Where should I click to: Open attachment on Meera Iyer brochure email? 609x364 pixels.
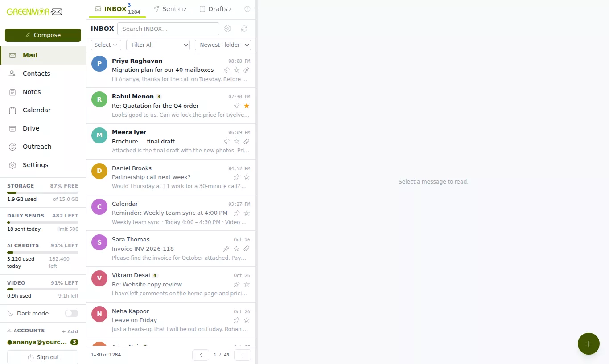click(x=247, y=142)
